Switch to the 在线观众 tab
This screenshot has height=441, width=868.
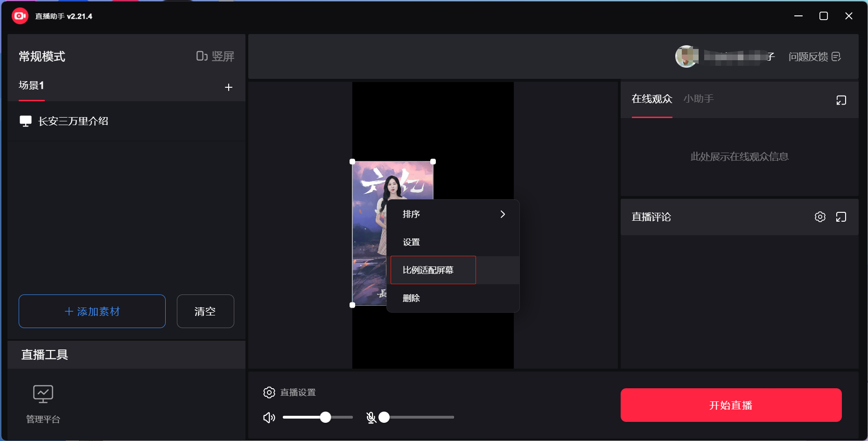tap(652, 99)
